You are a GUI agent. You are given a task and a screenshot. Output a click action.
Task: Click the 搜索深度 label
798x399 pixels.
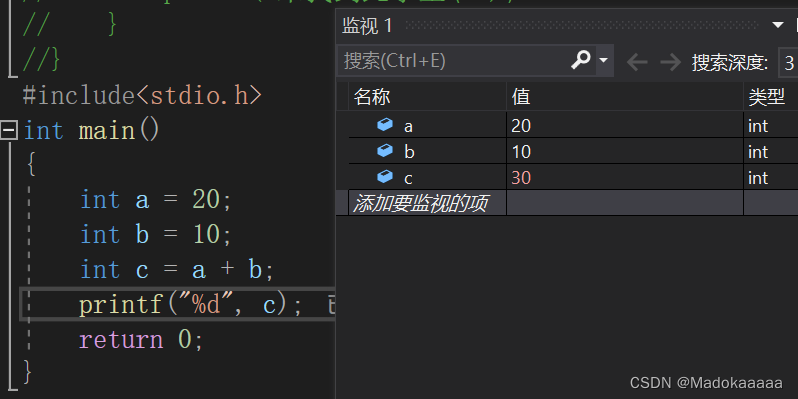pyautogui.click(x=730, y=63)
